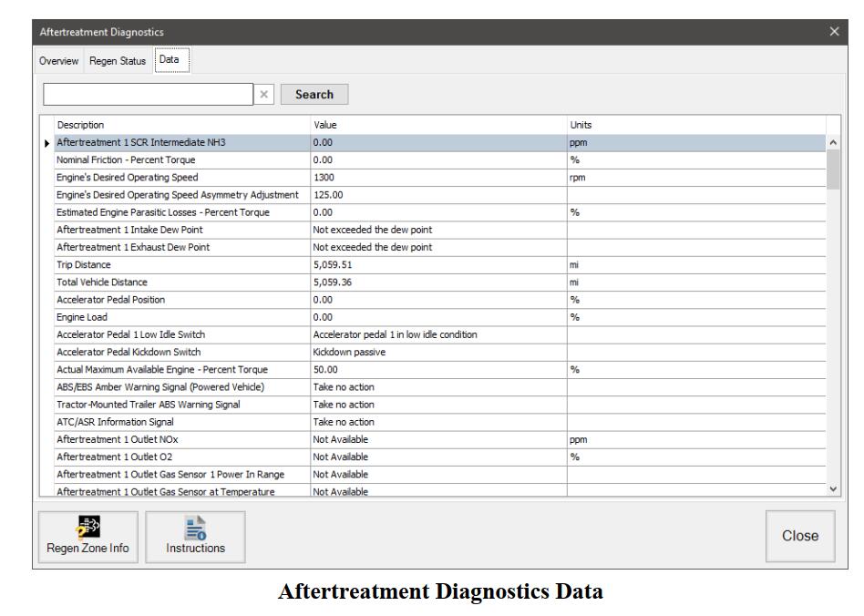Close the Aftertreatment Diagnostics window
Image resolution: width=864 pixels, height=616 pixels.
(x=834, y=31)
